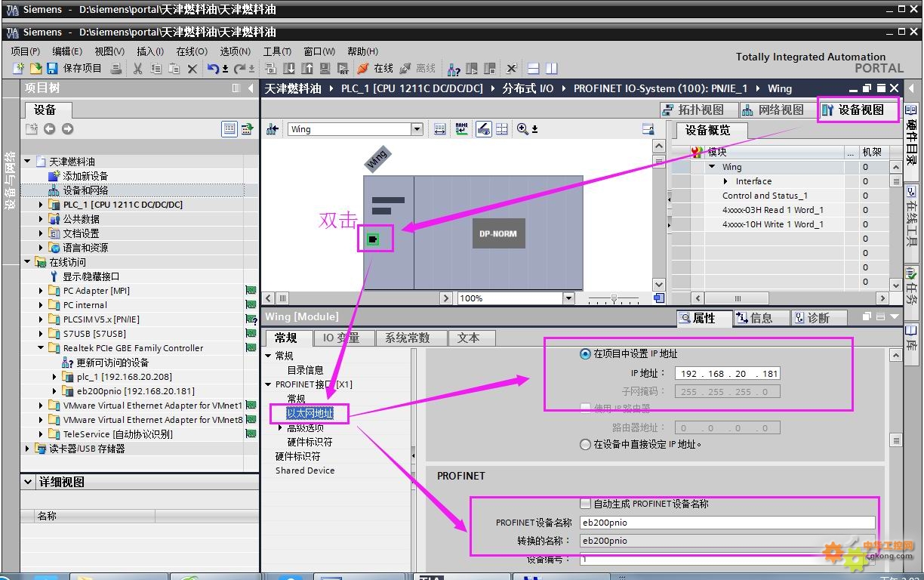The height and width of the screenshot is (580, 924).
Task: Select 更新可访问的设备 in the tree
Action: [x=112, y=362]
